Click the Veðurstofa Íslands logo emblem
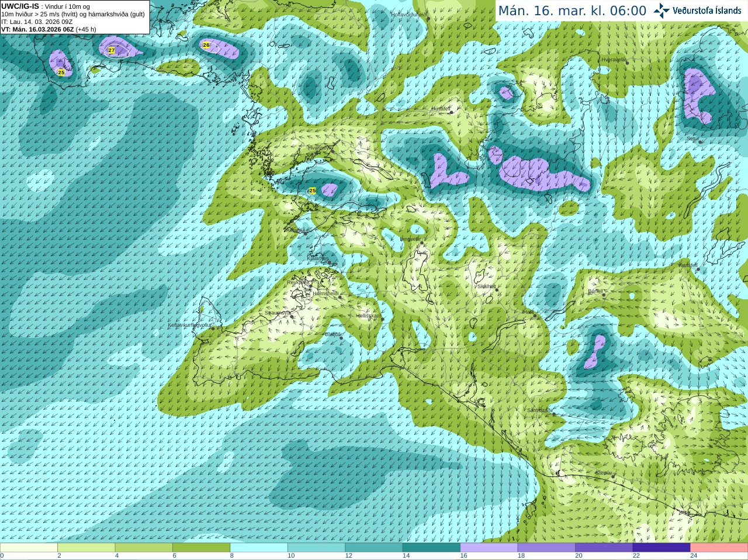 coord(662,11)
